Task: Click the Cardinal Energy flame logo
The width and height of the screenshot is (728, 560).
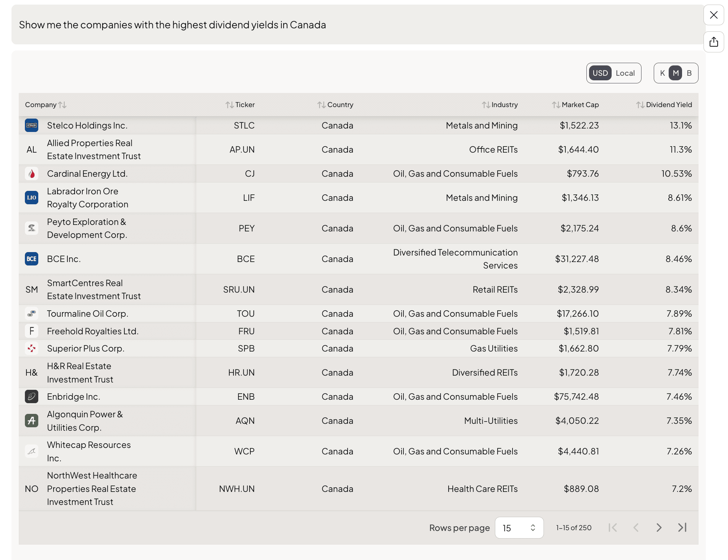Action: pyautogui.click(x=31, y=174)
